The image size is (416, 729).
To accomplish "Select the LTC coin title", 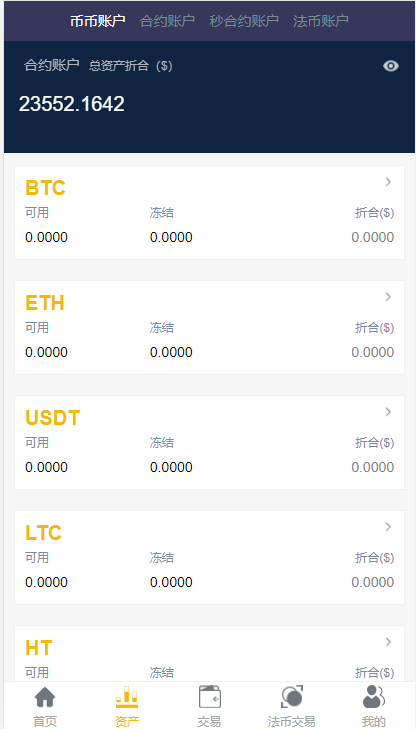I will (43, 533).
